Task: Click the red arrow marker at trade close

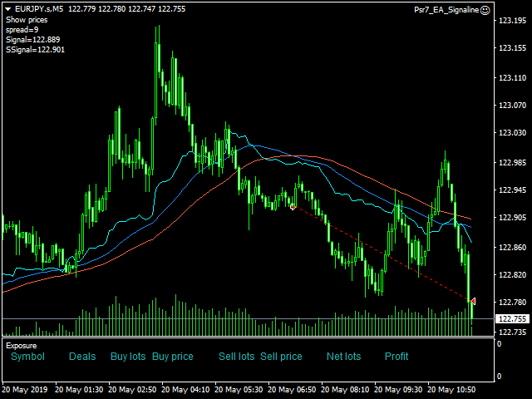Action: pos(473,301)
